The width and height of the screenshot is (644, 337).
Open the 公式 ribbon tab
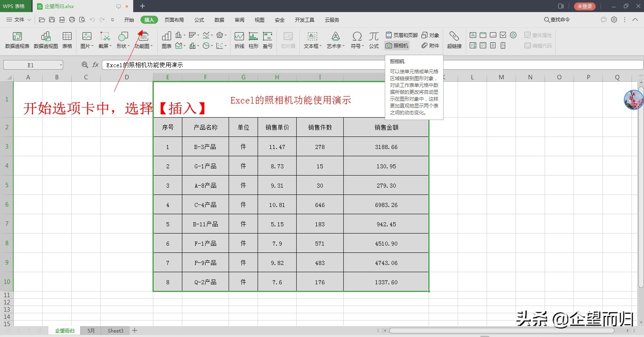199,20
